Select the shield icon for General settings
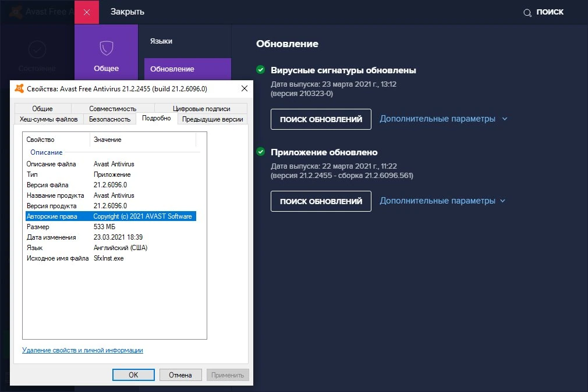Screen dimensions: 588x392 (x=107, y=48)
